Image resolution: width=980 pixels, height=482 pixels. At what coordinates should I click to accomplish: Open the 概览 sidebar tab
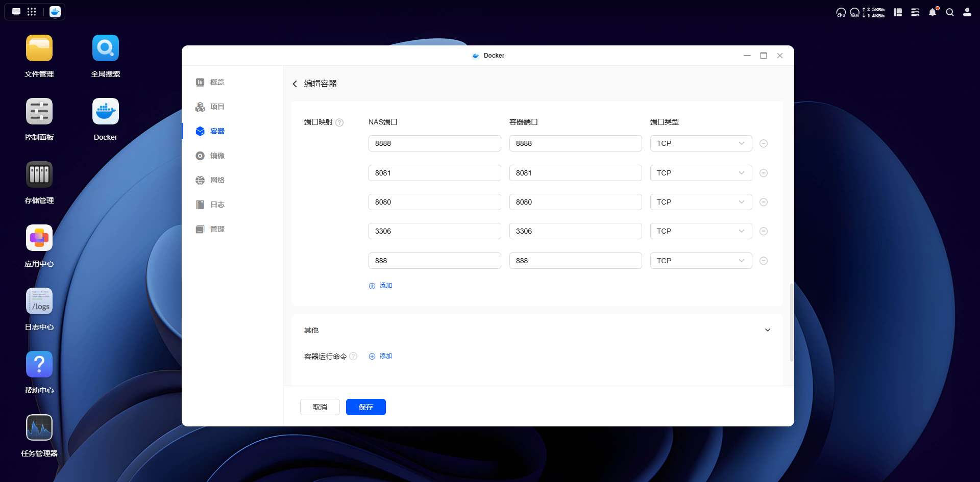point(217,82)
